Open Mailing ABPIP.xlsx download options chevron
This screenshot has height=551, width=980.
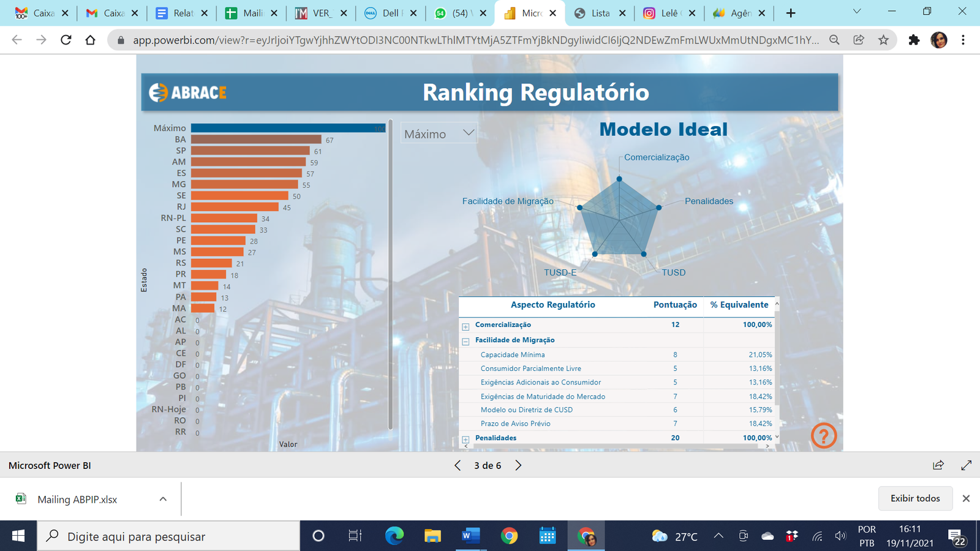click(x=163, y=499)
